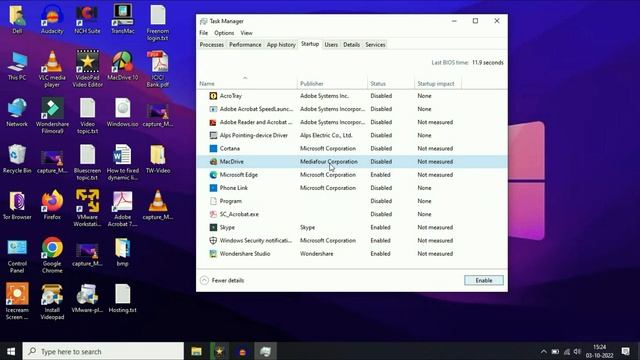This screenshot has width=640, height=360.
Task: Click the taskbar clock and date
Action: [599, 351]
